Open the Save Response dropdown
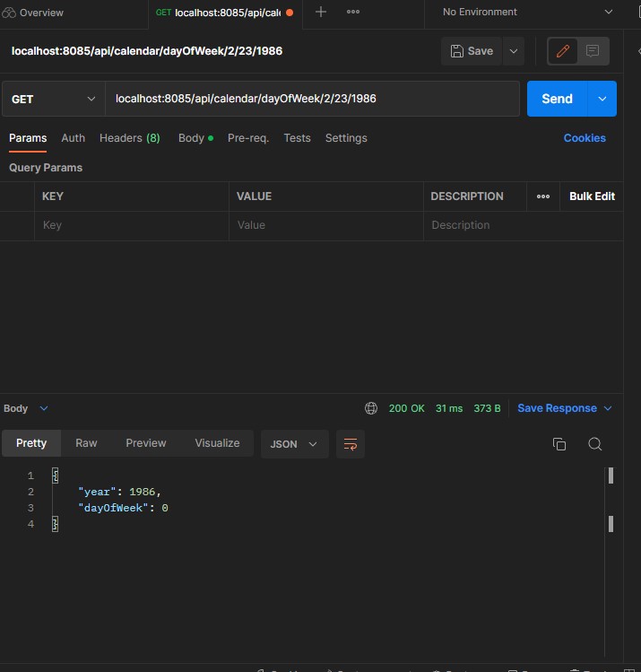641x672 pixels. [565, 408]
